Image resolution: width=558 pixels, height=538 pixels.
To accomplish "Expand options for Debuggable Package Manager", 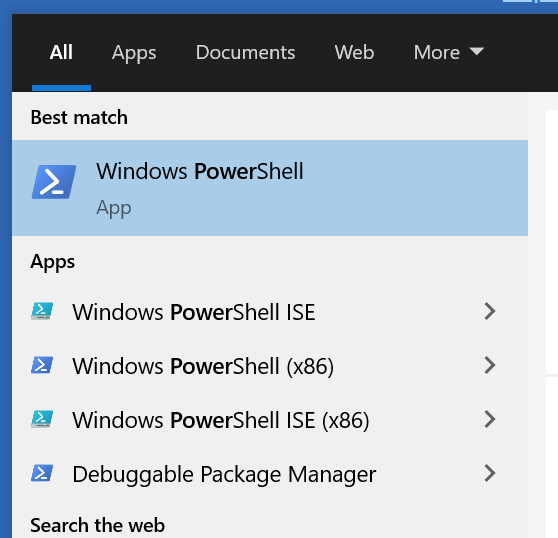I will pyautogui.click(x=490, y=473).
